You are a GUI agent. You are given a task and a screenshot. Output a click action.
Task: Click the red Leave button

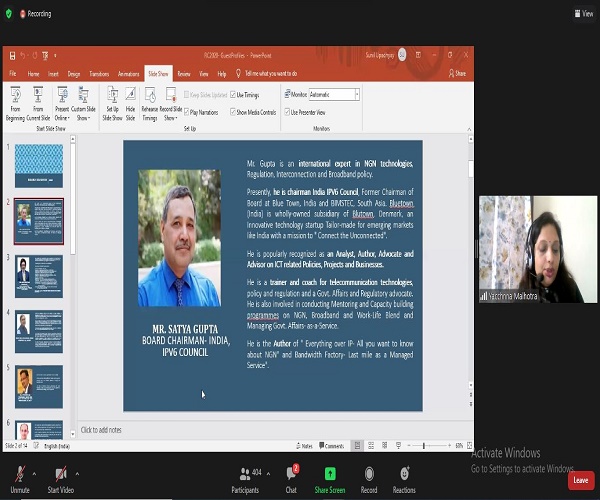[x=581, y=480]
